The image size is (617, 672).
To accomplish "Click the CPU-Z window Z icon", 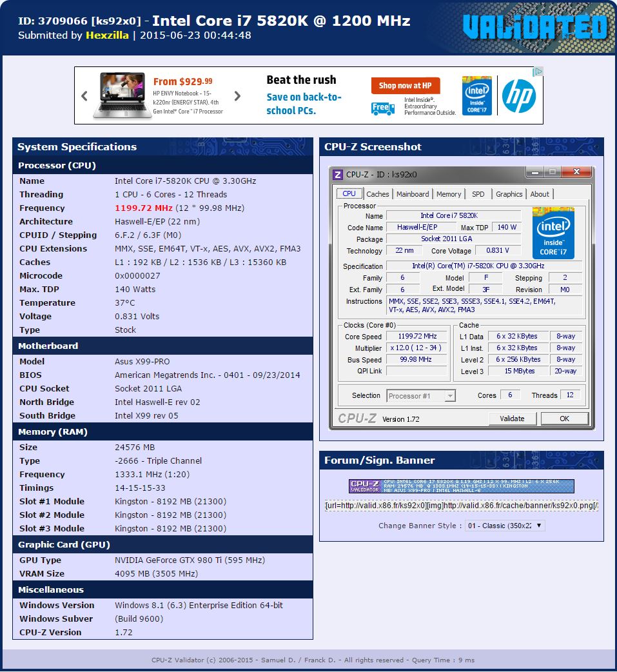I will (x=338, y=174).
